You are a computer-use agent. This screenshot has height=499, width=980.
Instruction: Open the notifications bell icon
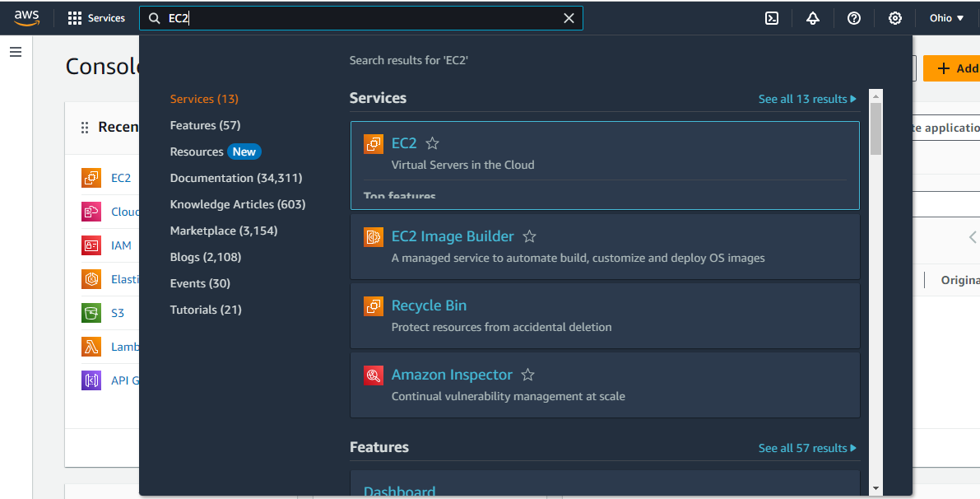point(812,18)
